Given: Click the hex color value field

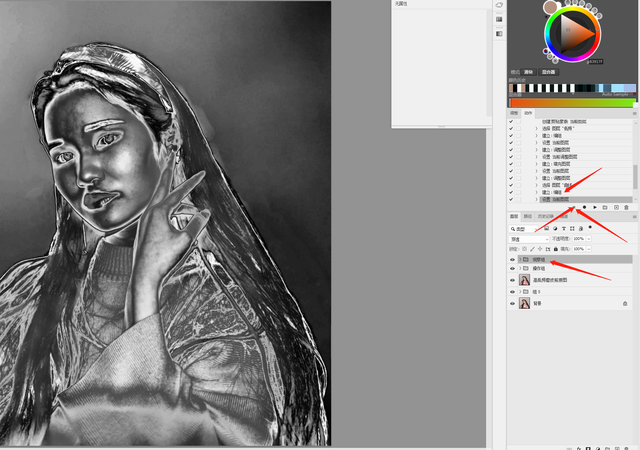Looking at the screenshot, I should tap(595, 62).
